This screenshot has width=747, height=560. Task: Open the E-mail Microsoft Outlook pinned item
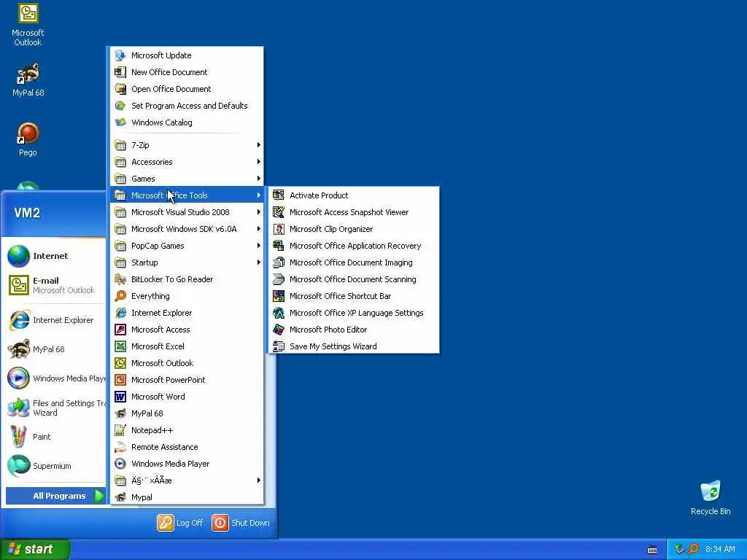[54, 285]
